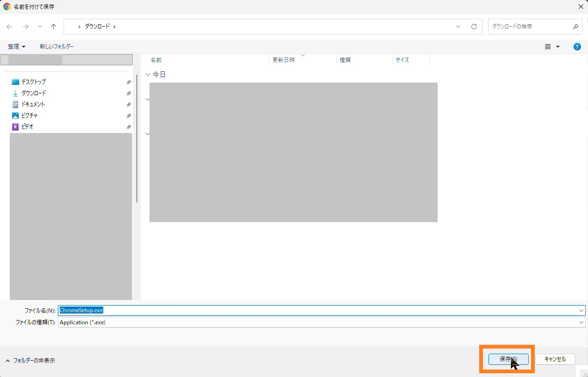The height and width of the screenshot is (377, 588).
Task: Open the recent locations dropdown arrow
Action: pos(40,27)
